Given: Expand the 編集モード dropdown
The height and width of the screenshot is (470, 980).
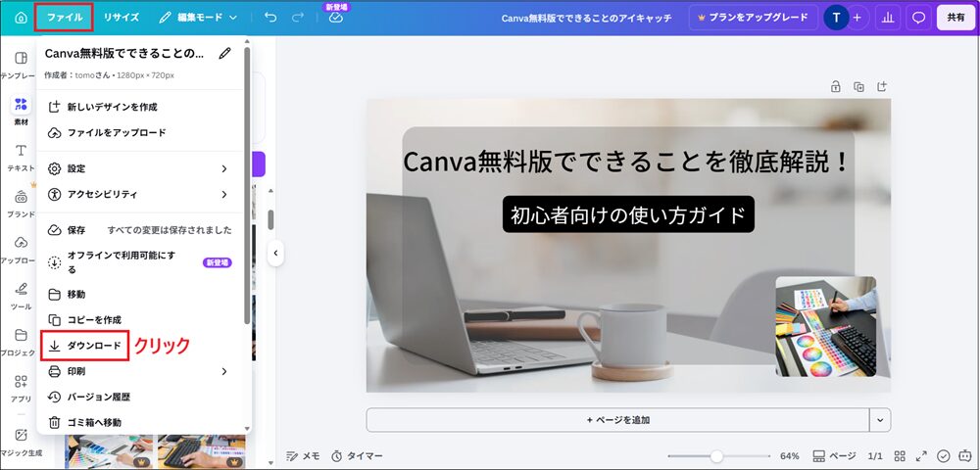Looking at the screenshot, I should pyautogui.click(x=198, y=18).
